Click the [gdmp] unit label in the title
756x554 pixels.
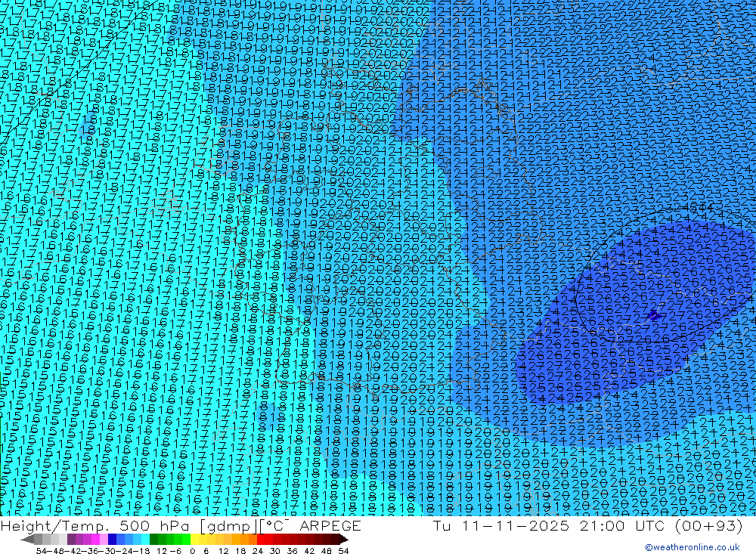pos(228,526)
